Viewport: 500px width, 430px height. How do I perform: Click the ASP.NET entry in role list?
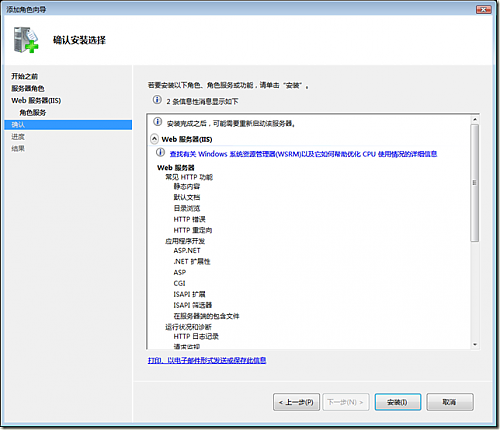tap(187, 250)
